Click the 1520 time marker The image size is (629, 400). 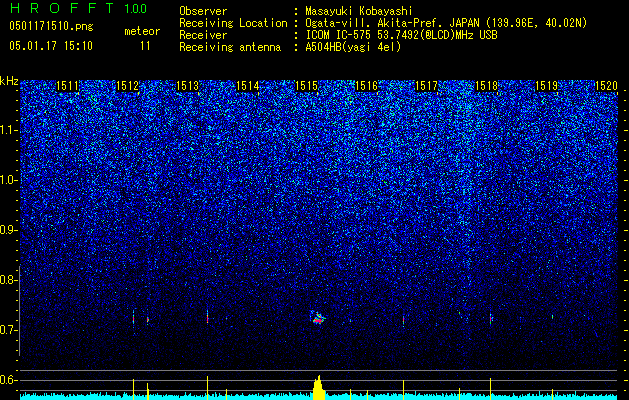(x=606, y=86)
